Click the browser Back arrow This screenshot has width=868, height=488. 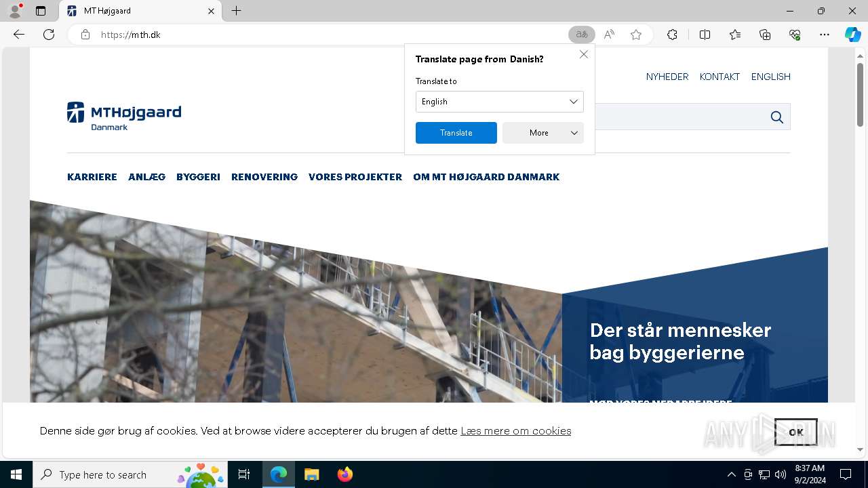(x=19, y=35)
